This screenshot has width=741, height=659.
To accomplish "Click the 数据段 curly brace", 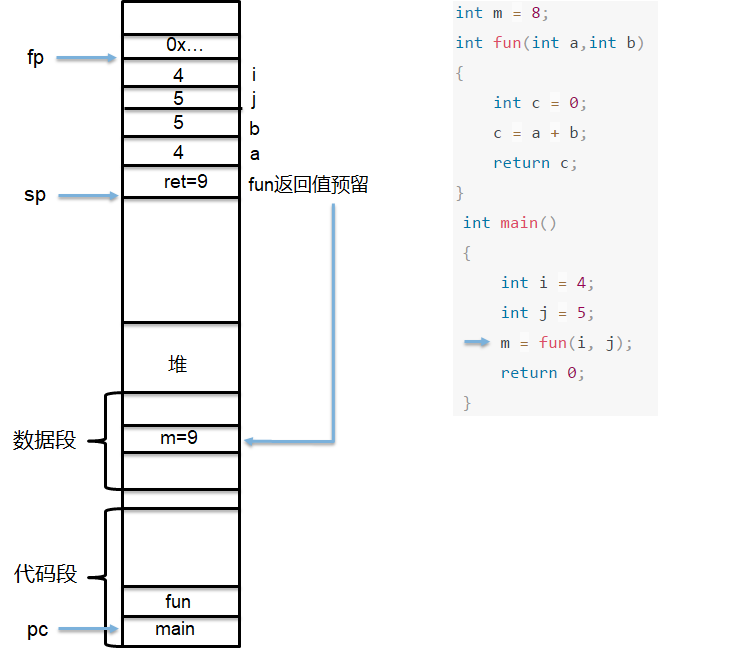I will [x=105, y=441].
